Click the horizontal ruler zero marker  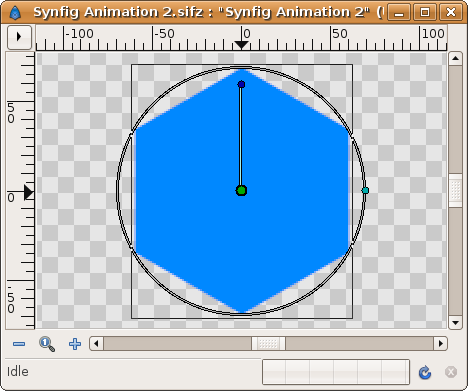[x=241, y=45]
